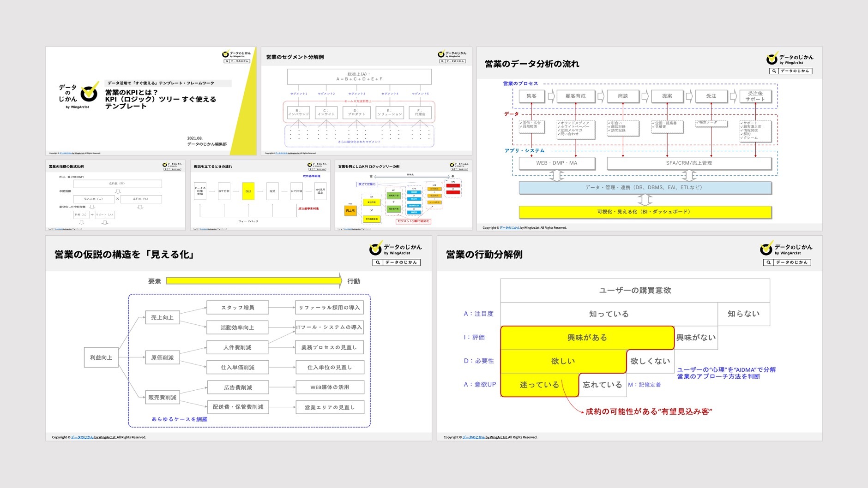Select the 受注後サポート process box
Viewport: 868px width, 488px height.
755,96
